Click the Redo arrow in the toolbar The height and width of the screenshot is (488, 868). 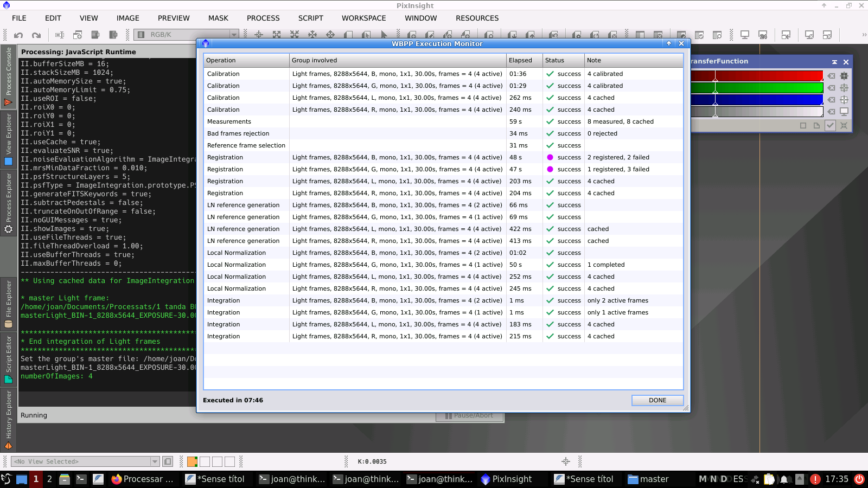click(x=36, y=35)
